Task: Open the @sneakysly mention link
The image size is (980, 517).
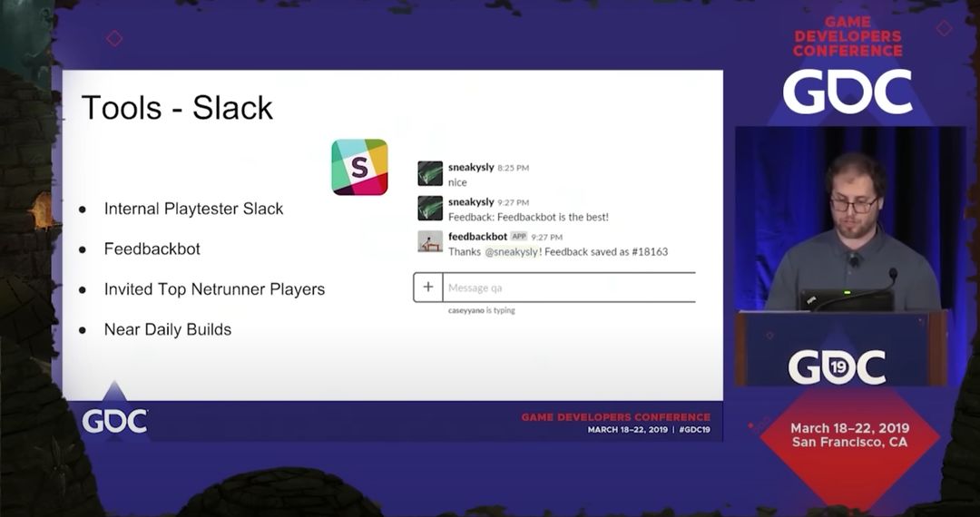Action: [x=511, y=251]
